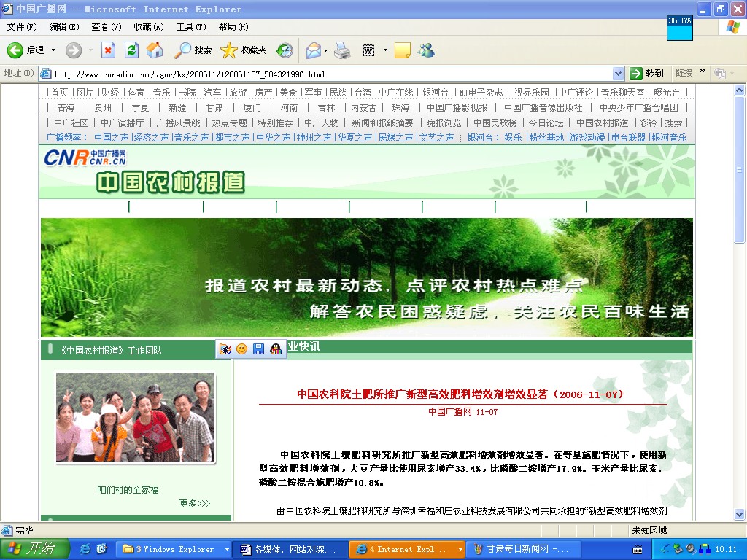Refresh the page with green arrows icon
The image size is (747, 560).
[x=131, y=50]
